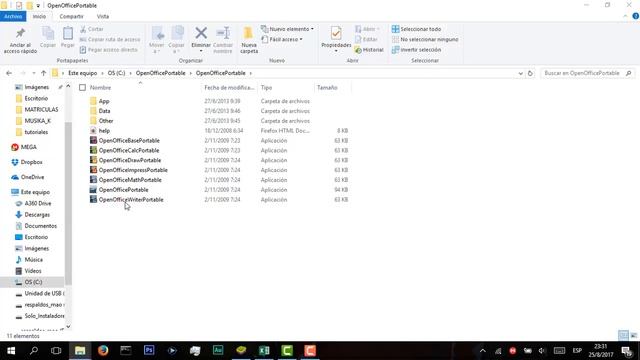The width and height of the screenshot is (640, 360).
Task: Click the Eliminar X icon
Action: (x=201, y=33)
